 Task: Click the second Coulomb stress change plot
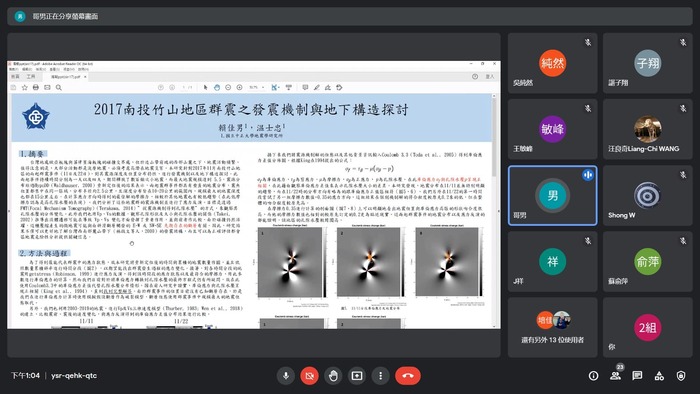(x=370, y=262)
